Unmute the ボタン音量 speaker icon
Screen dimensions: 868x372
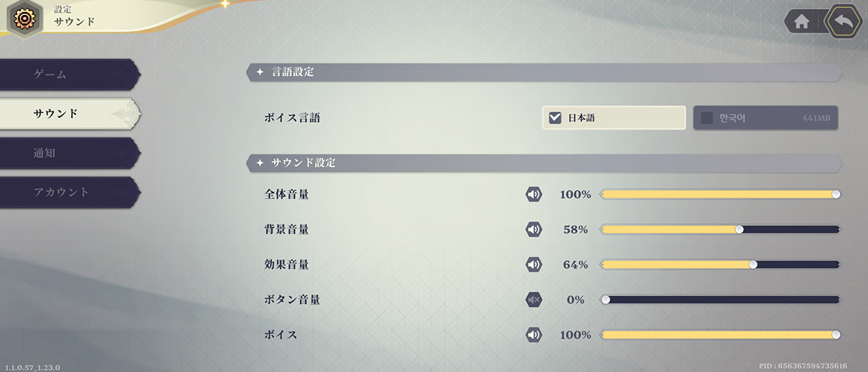[534, 299]
